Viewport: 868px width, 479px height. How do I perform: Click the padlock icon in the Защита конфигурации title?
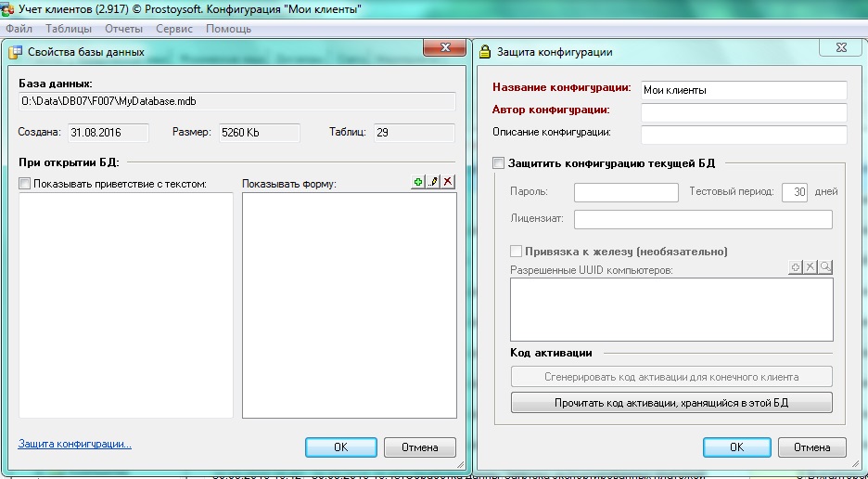485,52
